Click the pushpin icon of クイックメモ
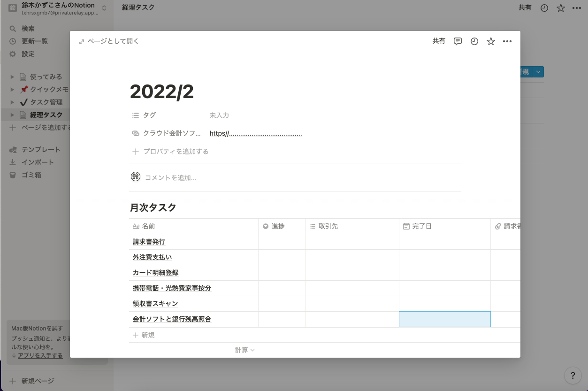The height and width of the screenshot is (391, 588). click(24, 90)
